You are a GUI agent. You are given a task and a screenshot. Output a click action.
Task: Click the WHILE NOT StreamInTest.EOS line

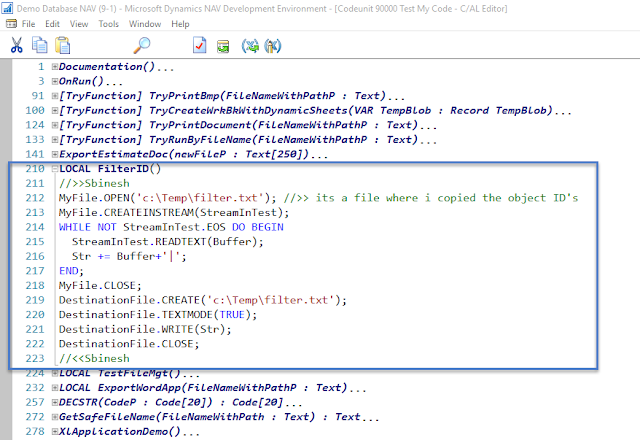pyautogui.click(x=171, y=227)
